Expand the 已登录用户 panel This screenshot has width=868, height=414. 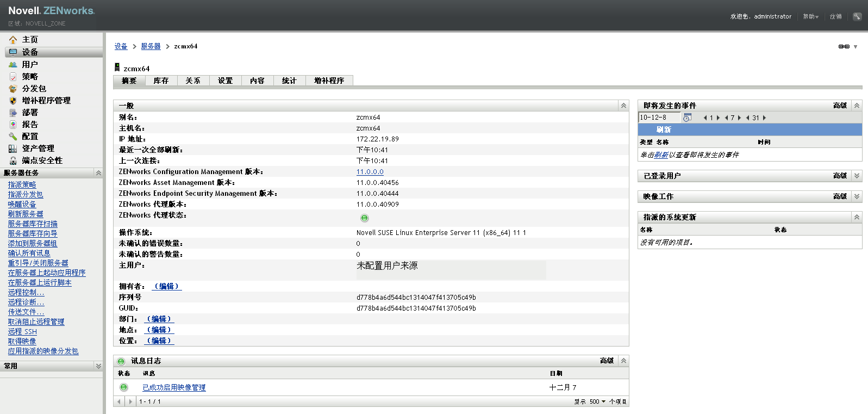(x=857, y=176)
